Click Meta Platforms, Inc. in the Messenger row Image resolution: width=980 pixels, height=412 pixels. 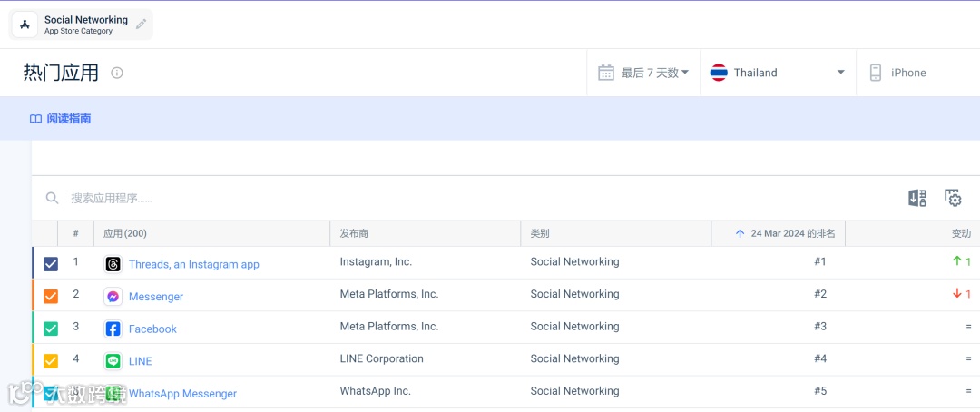pyautogui.click(x=388, y=294)
